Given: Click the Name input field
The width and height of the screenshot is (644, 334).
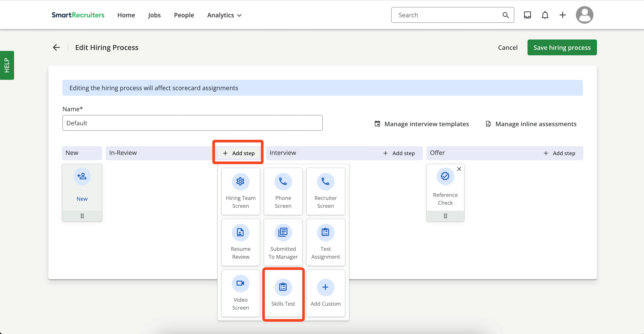Looking at the screenshot, I should pos(192,123).
